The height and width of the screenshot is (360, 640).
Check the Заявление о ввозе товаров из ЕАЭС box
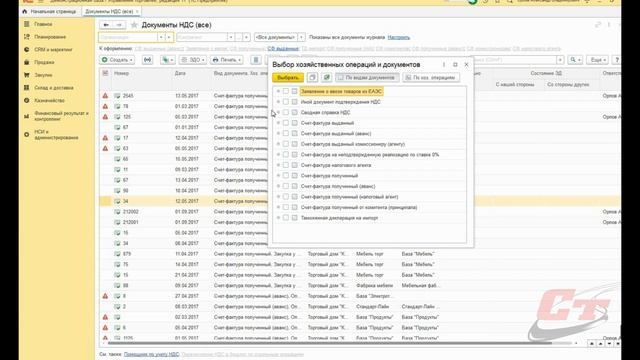click(286, 91)
